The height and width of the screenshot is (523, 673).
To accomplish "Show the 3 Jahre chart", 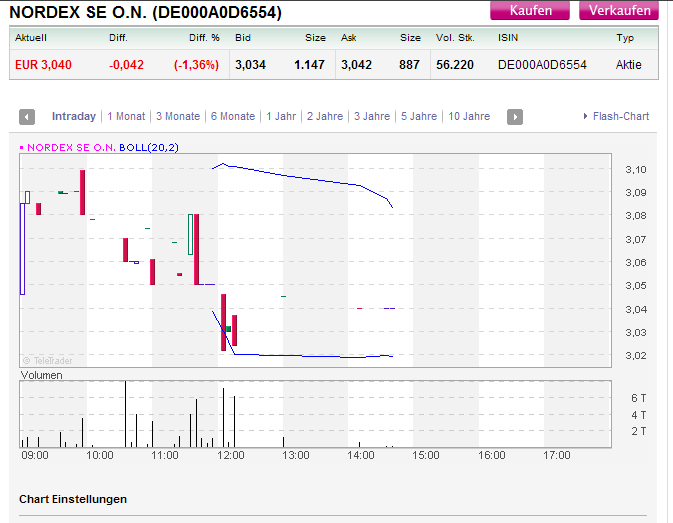I will (372, 116).
